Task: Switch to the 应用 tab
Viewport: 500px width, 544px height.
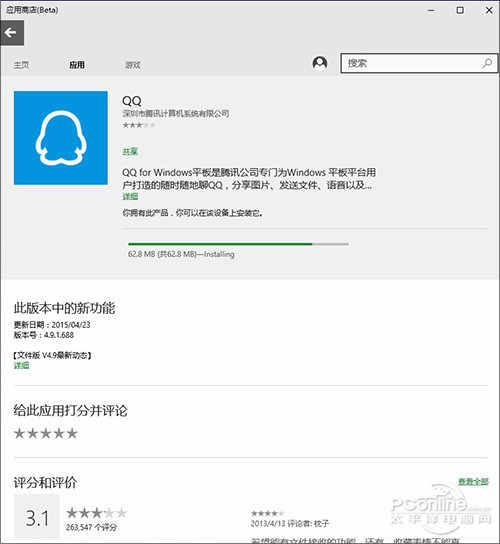Action: tap(77, 65)
